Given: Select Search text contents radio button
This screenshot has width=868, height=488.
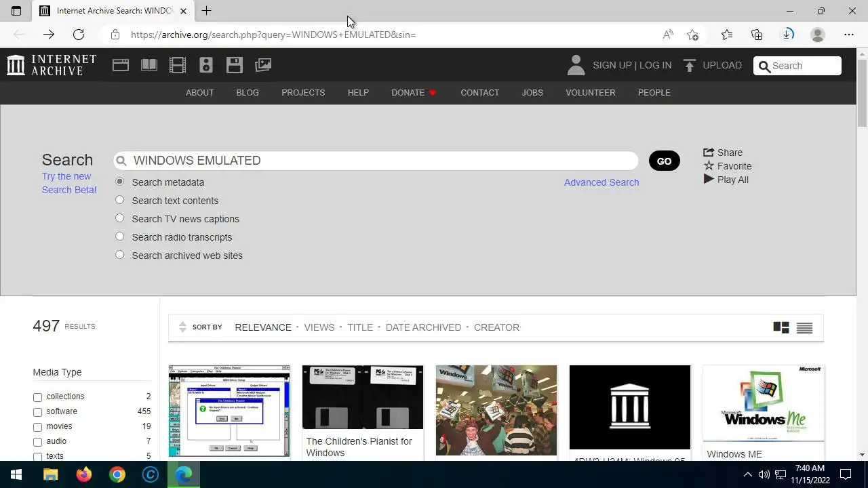Looking at the screenshot, I should 119,200.
